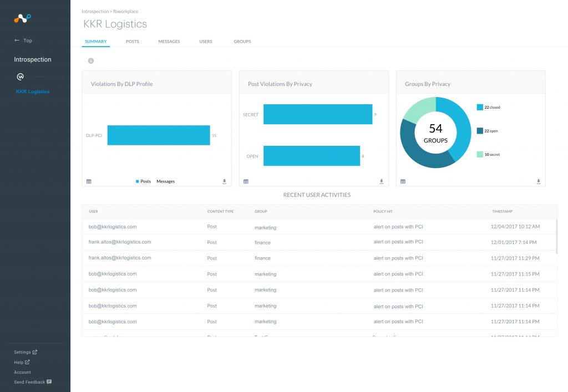Open table view for Violations By DLP Profile

(x=89, y=181)
